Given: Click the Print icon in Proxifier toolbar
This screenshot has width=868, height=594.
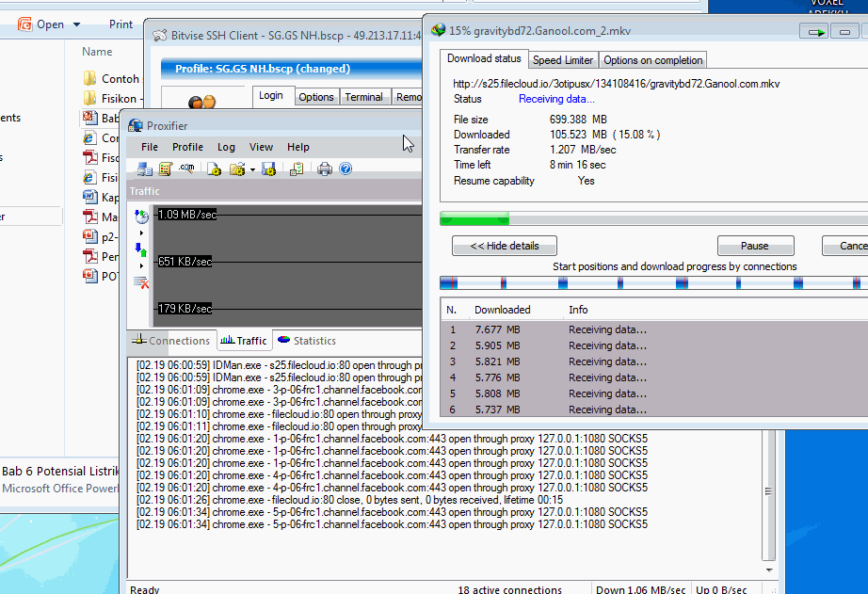Looking at the screenshot, I should pyautogui.click(x=325, y=169).
